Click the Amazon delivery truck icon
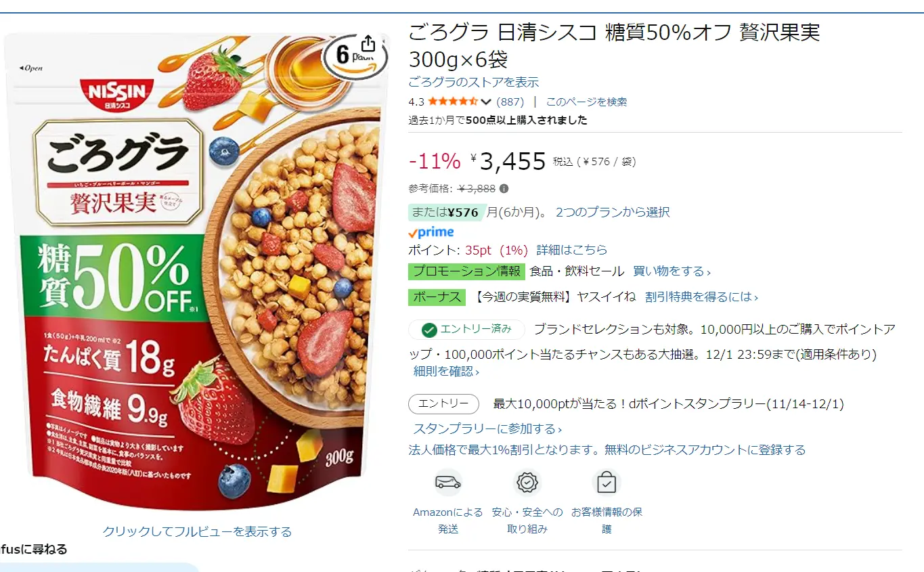Screen dimensions: 924x572 [x=448, y=483]
